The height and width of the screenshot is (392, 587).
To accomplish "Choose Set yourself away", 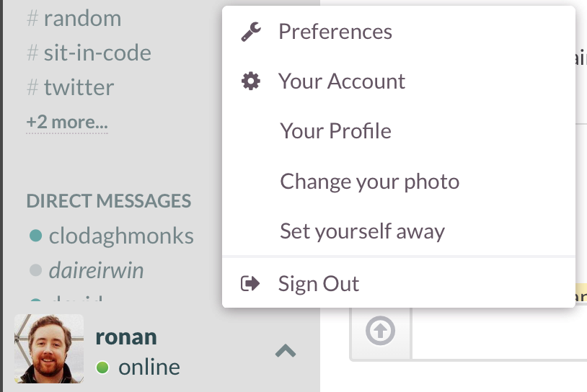I will [362, 231].
